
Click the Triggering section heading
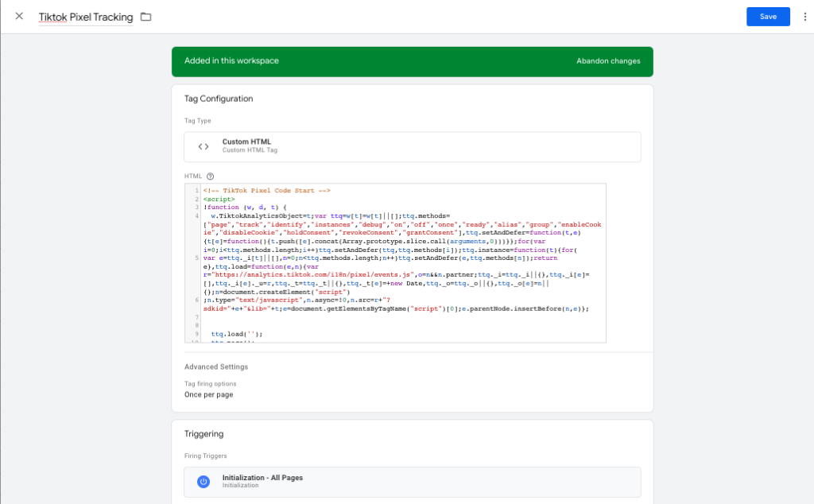[x=203, y=434]
